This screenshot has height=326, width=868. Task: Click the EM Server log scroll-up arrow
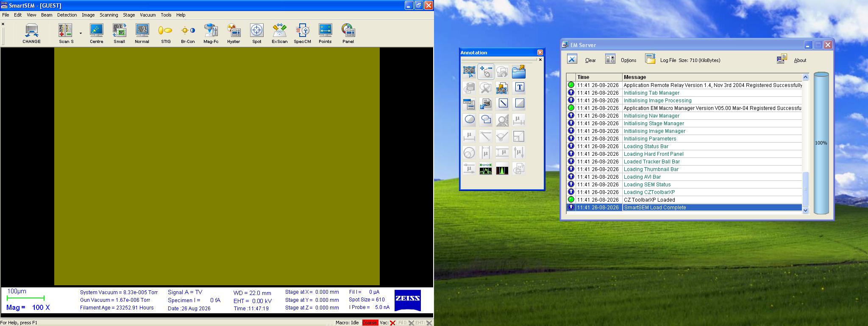pyautogui.click(x=806, y=77)
